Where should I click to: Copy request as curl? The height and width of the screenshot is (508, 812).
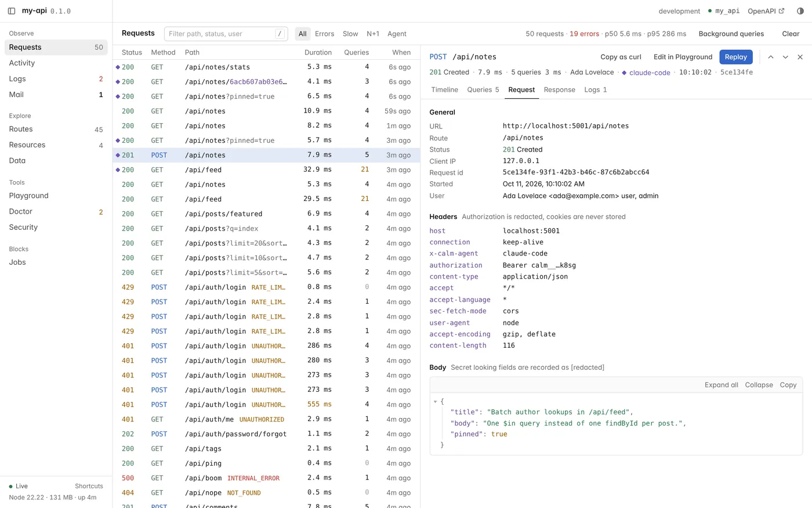pyautogui.click(x=621, y=57)
